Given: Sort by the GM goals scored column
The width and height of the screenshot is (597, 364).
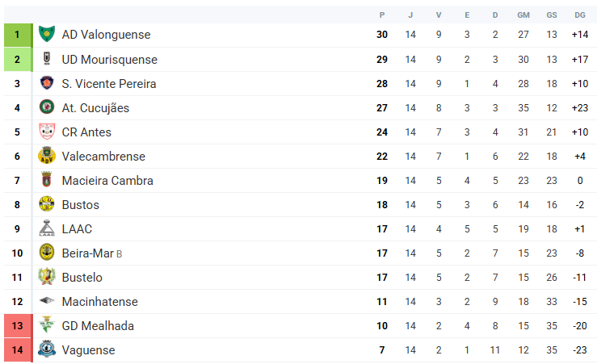Looking at the screenshot, I should [523, 15].
